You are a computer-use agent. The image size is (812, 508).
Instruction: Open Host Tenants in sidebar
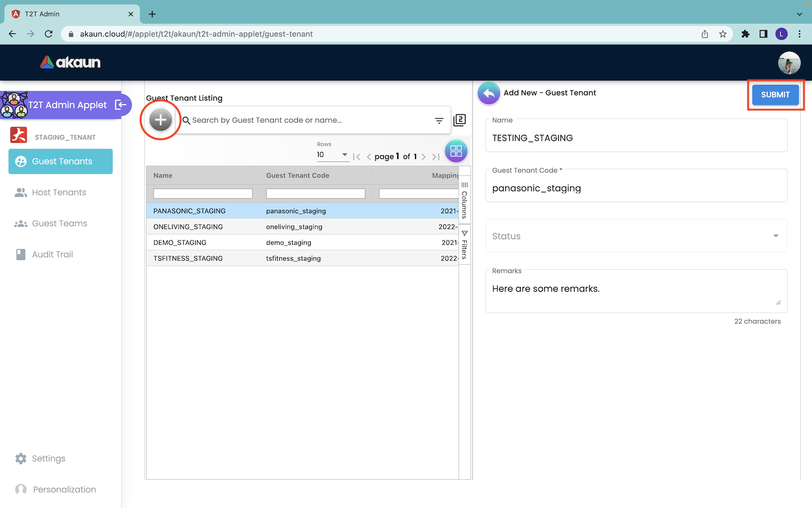click(59, 192)
